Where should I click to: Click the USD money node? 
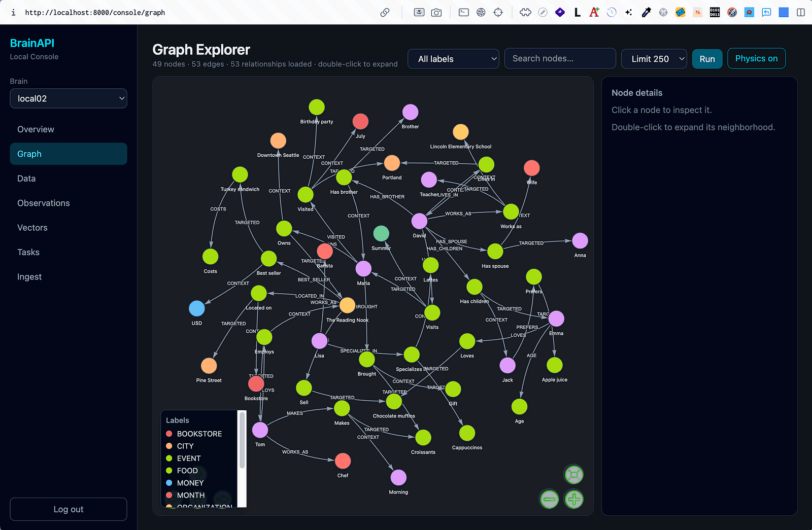(x=197, y=308)
